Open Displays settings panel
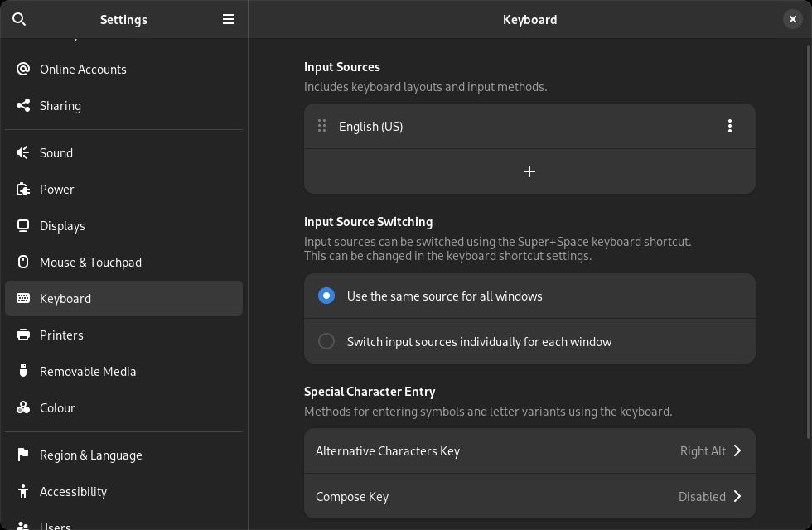The width and height of the screenshot is (812, 530). [62, 226]
